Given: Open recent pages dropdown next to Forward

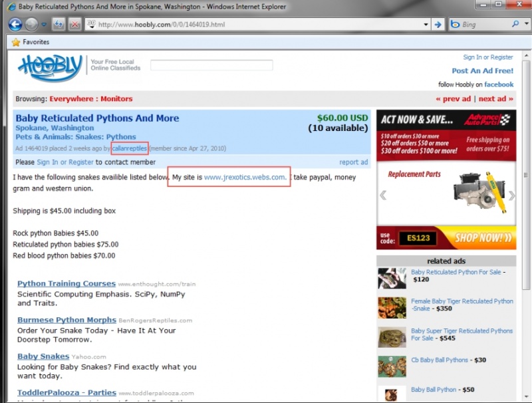Looking at the screenshot, I should tap(44, 25).
